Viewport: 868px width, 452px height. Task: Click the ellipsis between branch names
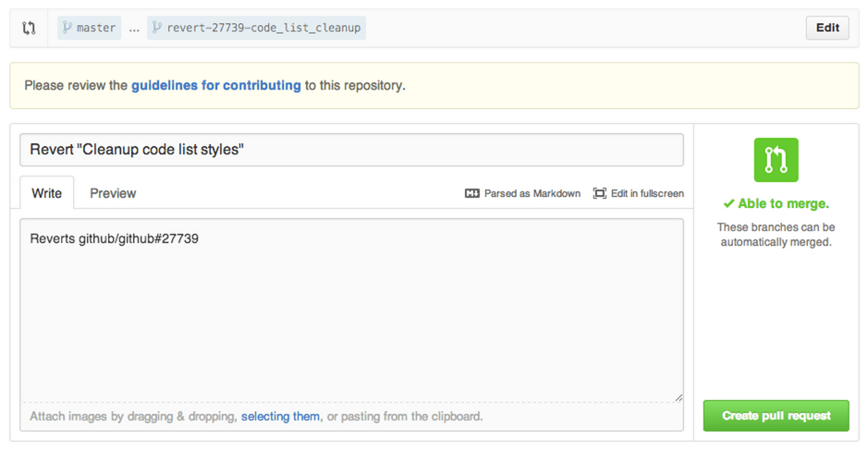click(x=134, y=28)
